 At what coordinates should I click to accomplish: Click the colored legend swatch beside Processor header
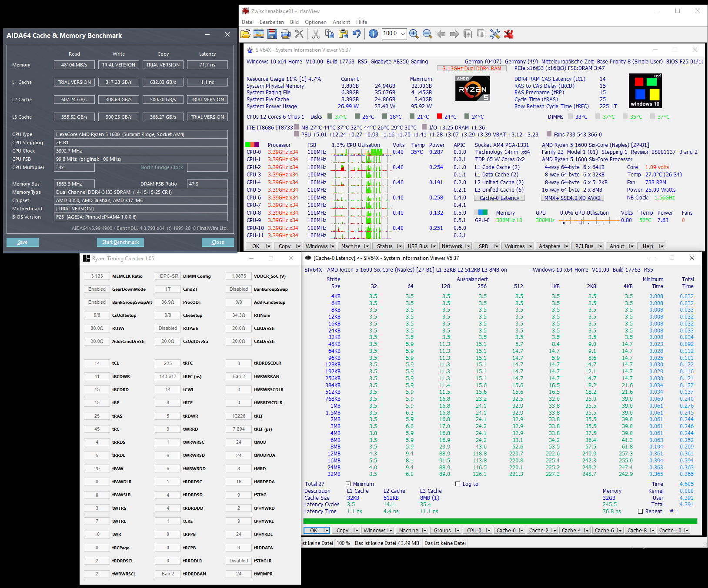(252, 144)
